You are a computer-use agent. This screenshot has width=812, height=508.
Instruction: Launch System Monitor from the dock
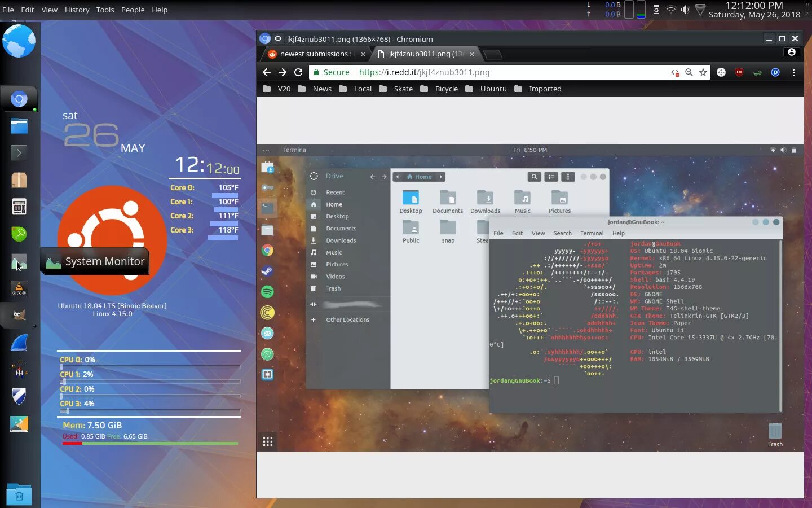click(x=19, y=261)
